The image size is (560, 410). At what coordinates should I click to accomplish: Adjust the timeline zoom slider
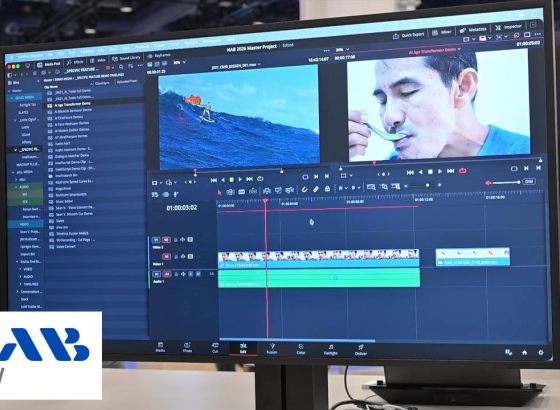(425, 185)
